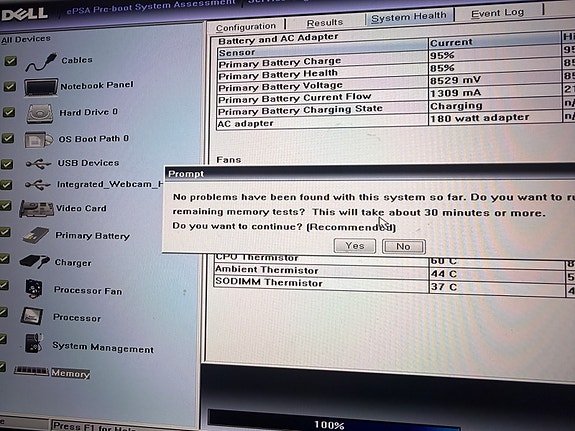The height and width of the screenshot is (431, 575).
Task: Toggle the Hard Drive 0 checkbox
Action: point(8,112)
